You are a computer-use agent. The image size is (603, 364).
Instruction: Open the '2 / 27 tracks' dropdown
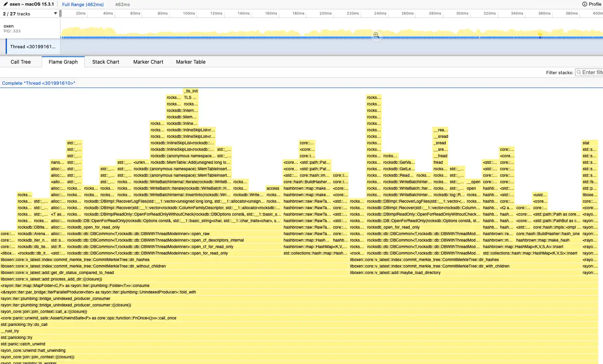pos(56,14)
